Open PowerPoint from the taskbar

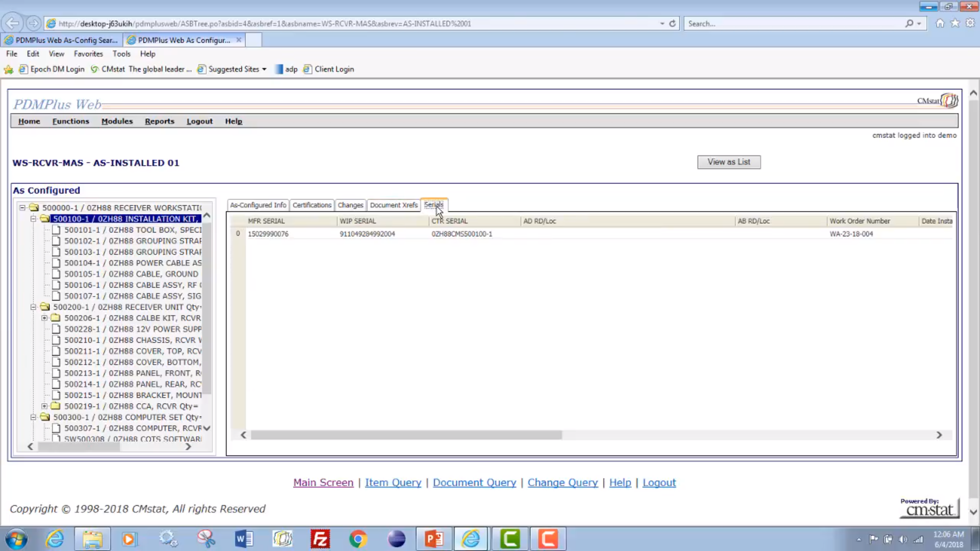433,539
